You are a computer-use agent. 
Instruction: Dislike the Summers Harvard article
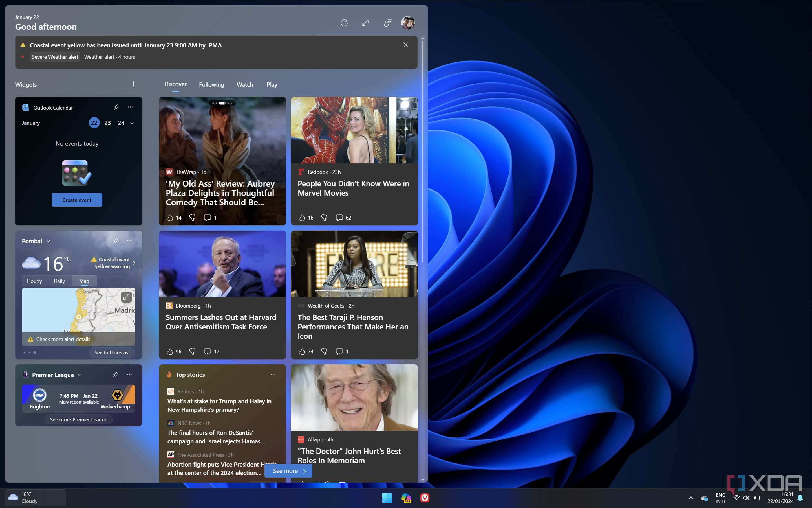click(192, 351)
